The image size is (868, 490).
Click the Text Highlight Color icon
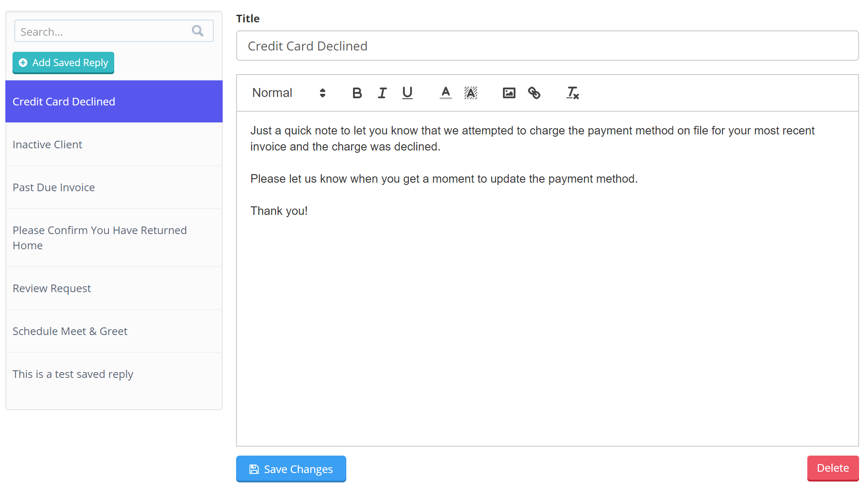pyautogui.click(x=471, y=93)
